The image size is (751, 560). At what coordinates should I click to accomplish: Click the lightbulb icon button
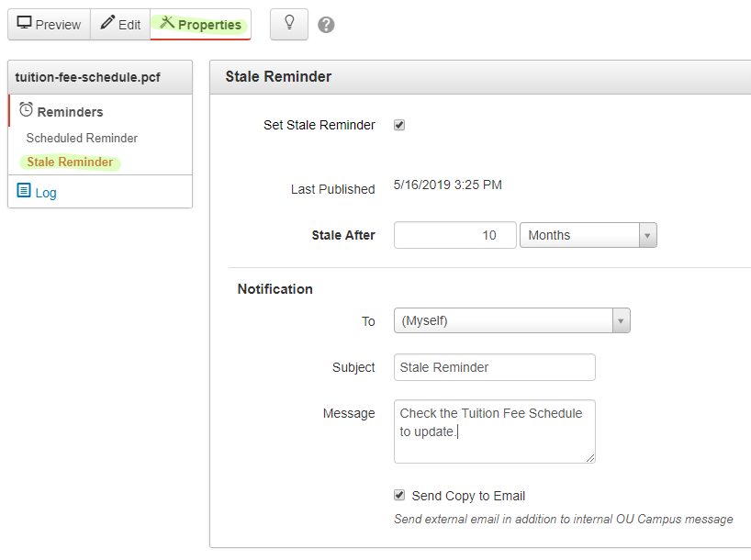coord(289,24)
